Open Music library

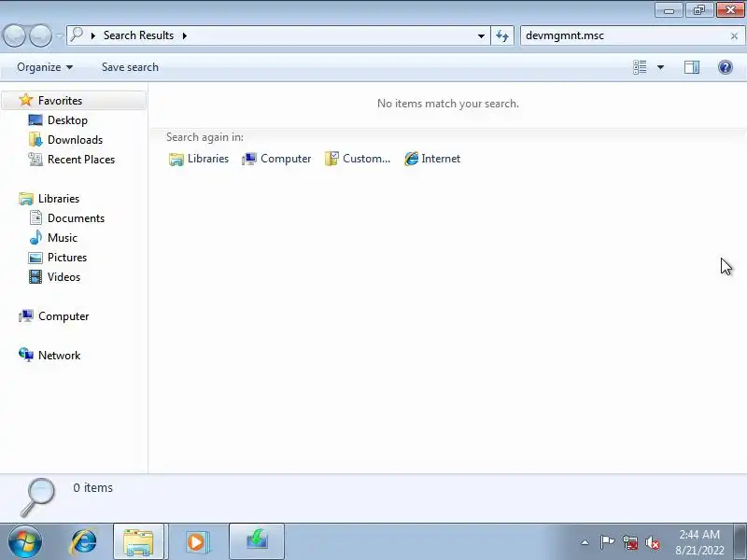coord(63,237)
